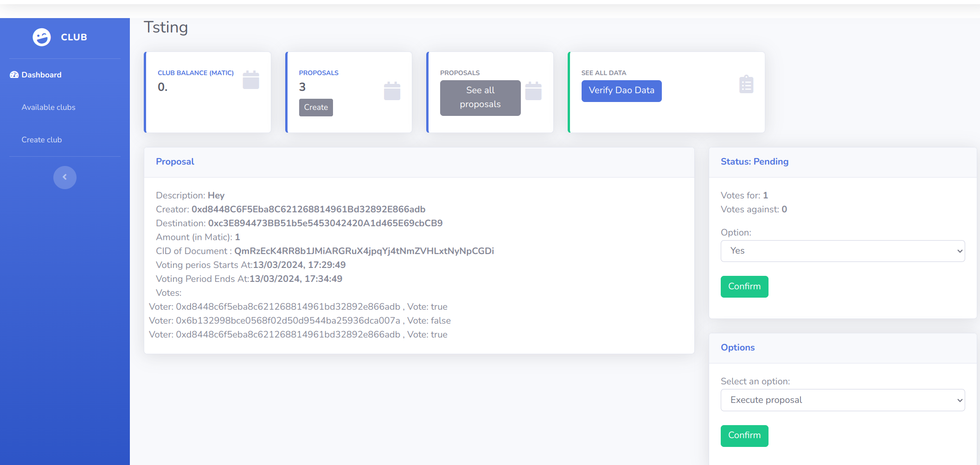Click the SEE ALL DATA label

[604, 73]
